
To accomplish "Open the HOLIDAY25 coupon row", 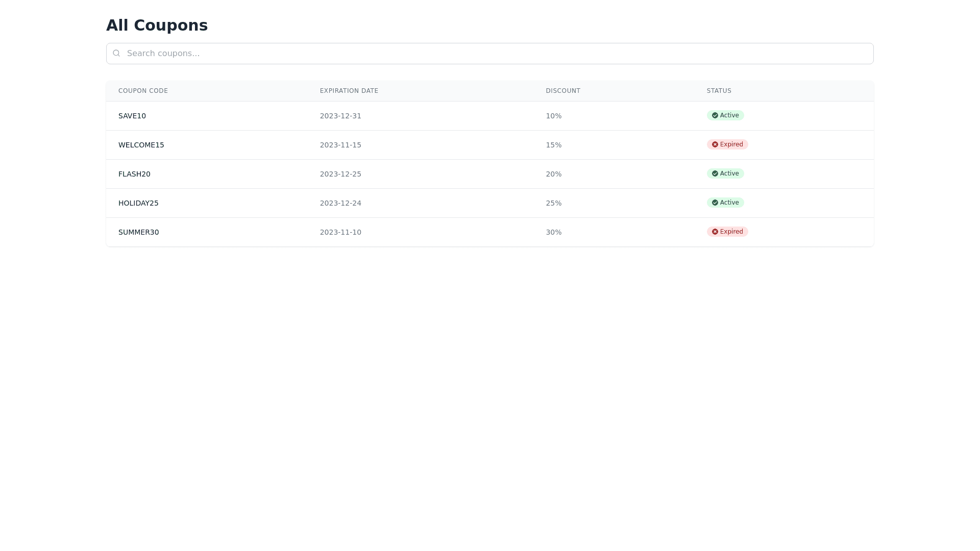I will tap(138, 203).
